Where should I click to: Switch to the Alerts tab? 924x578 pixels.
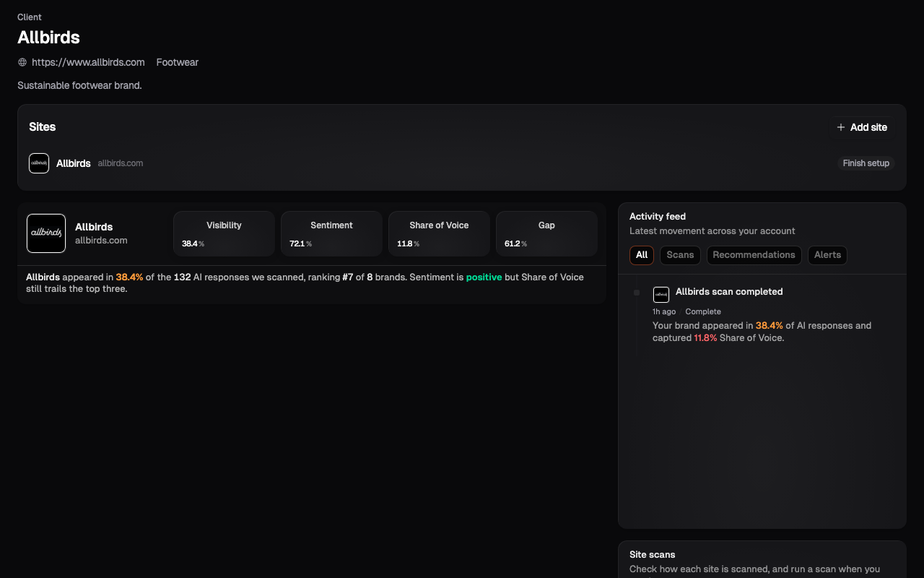pos(827,255)
